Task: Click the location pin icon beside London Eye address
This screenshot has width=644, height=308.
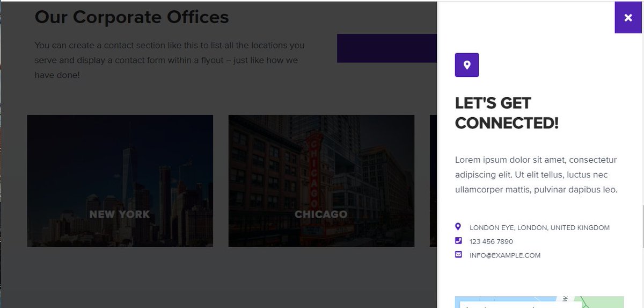Action: click(458, 227)
